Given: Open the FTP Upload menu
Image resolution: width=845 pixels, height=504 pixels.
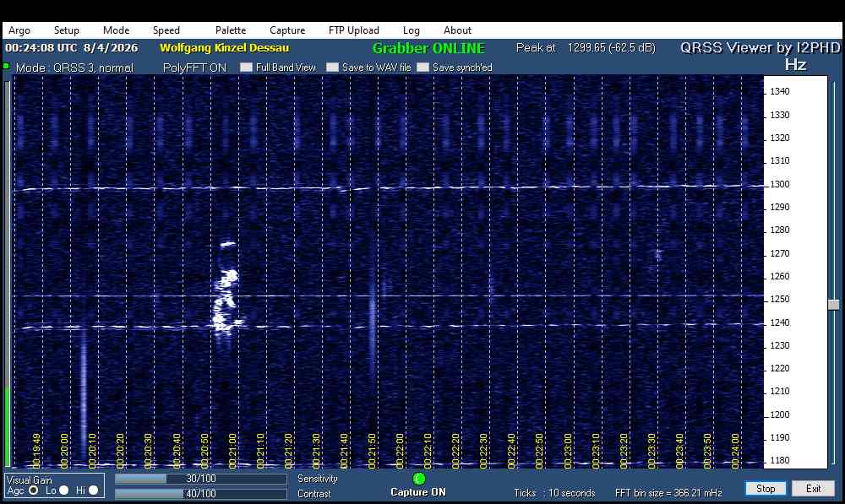Looking at the screenshot, I should click(353, 30).
